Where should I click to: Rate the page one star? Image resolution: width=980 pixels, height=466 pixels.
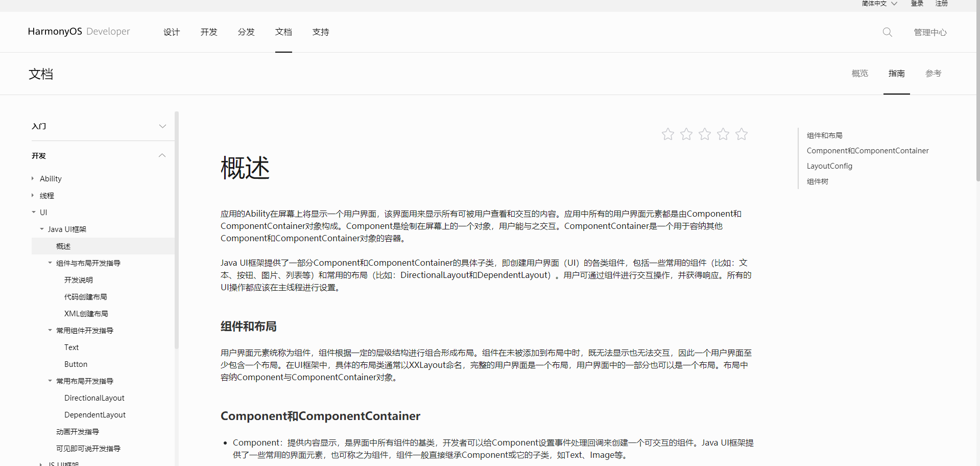[x=668, y=134]
